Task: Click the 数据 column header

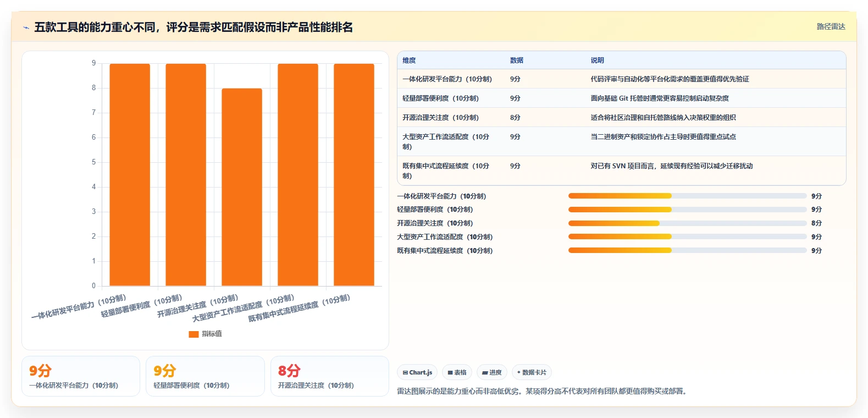Action: tap(517, 61)
